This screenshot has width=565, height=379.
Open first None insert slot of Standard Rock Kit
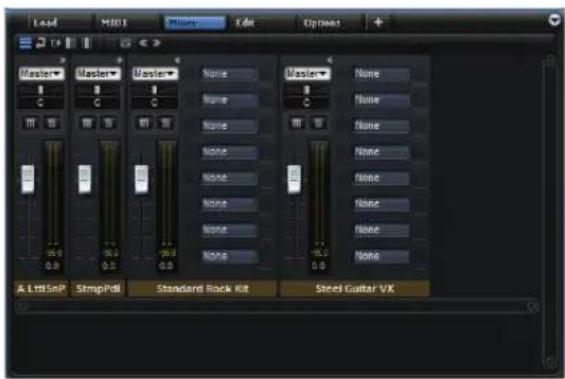pos(229,74)
